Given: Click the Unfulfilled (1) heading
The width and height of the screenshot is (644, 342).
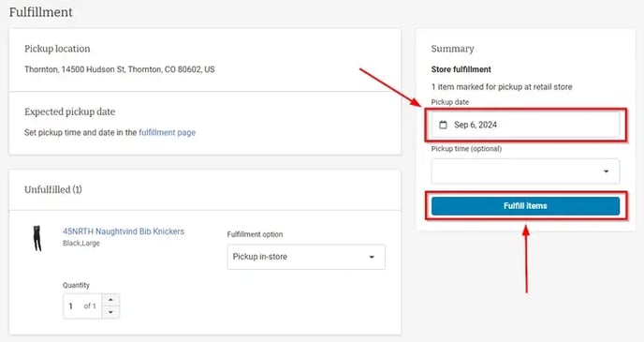Looking at the screenshot, I should (x=53, y=189).
